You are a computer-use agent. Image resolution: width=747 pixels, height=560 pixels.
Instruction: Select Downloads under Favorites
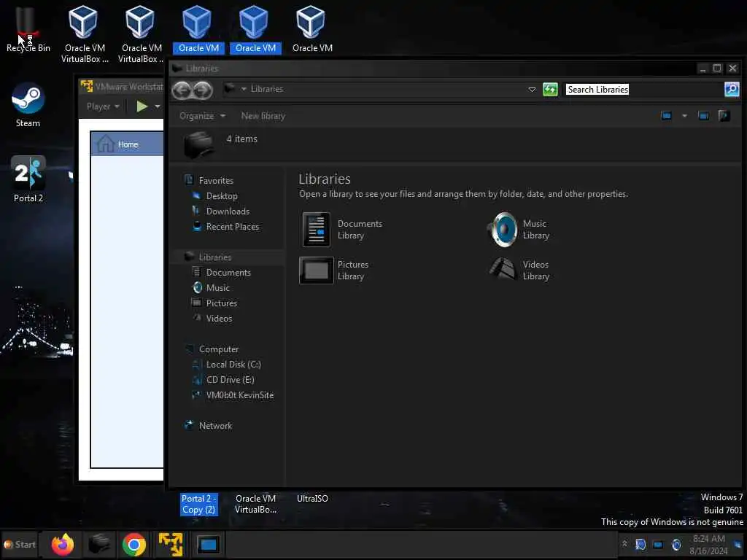(x=228, y=211)
